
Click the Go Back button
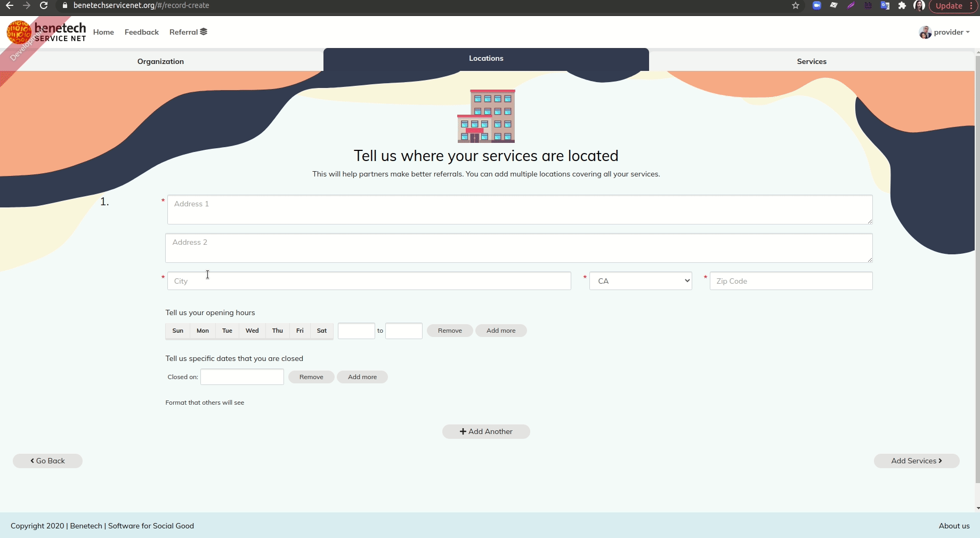(47, 460)
